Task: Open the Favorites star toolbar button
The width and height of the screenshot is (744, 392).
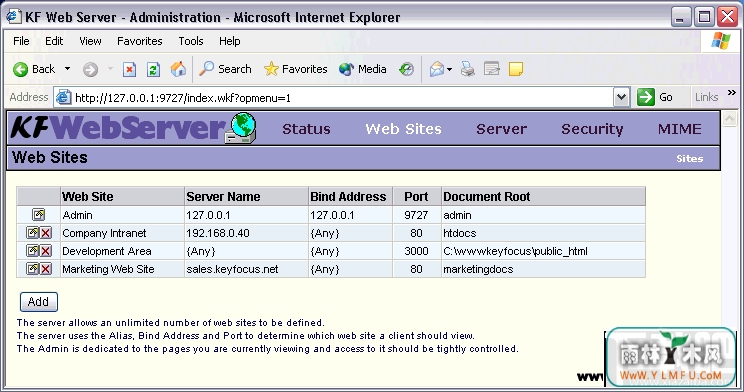Action: click(296, 69)
